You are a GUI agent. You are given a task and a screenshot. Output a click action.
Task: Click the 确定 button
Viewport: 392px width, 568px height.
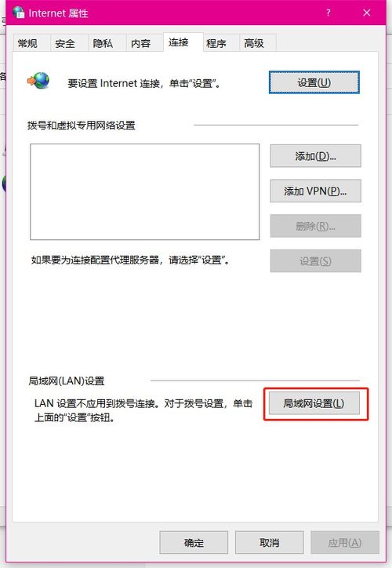[x=194, y=542]
